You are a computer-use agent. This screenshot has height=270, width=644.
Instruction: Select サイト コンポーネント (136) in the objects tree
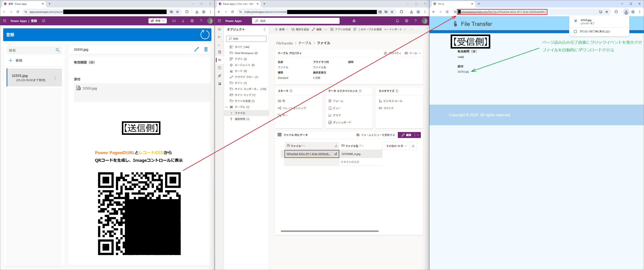[248, 89]
